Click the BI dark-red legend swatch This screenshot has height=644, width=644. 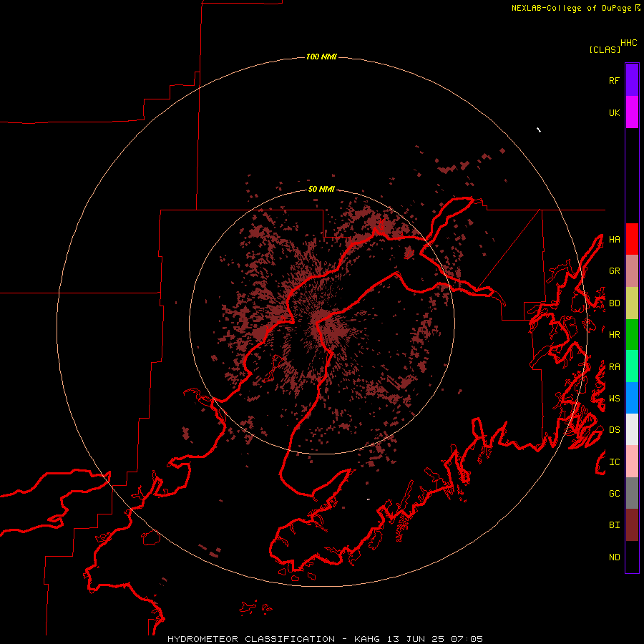632,525
